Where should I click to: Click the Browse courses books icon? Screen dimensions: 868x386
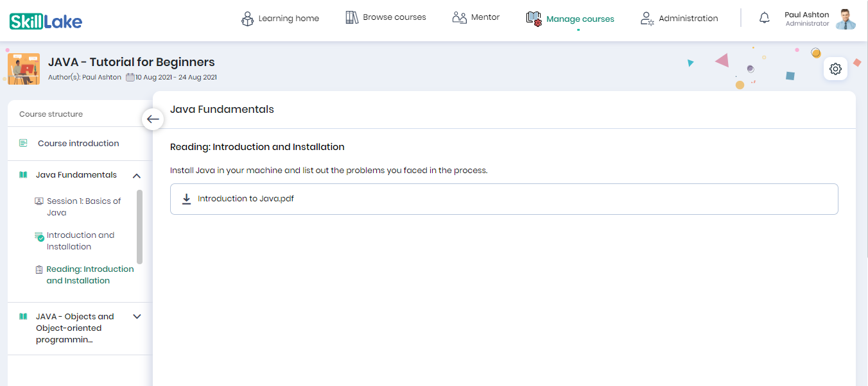[352, 17]
